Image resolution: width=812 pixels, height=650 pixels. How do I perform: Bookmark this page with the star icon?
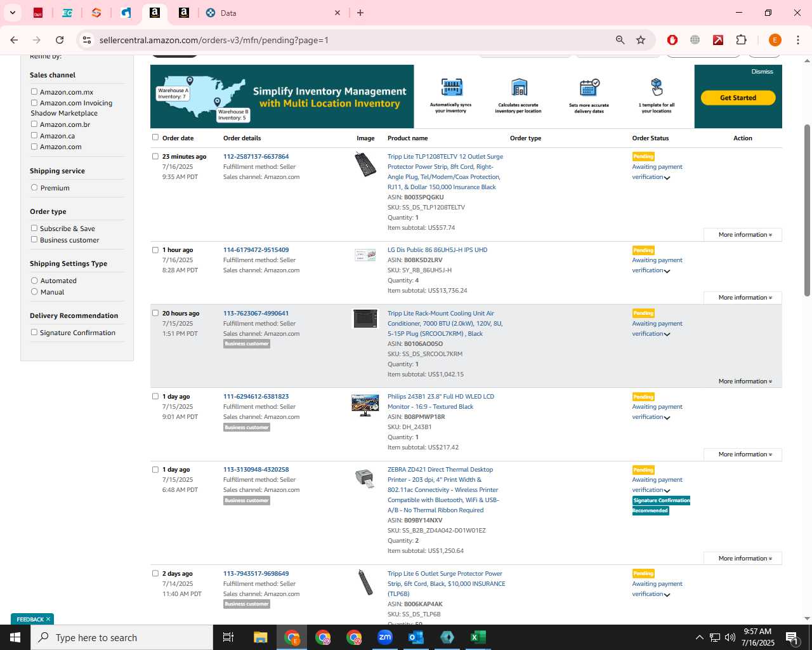641,40
